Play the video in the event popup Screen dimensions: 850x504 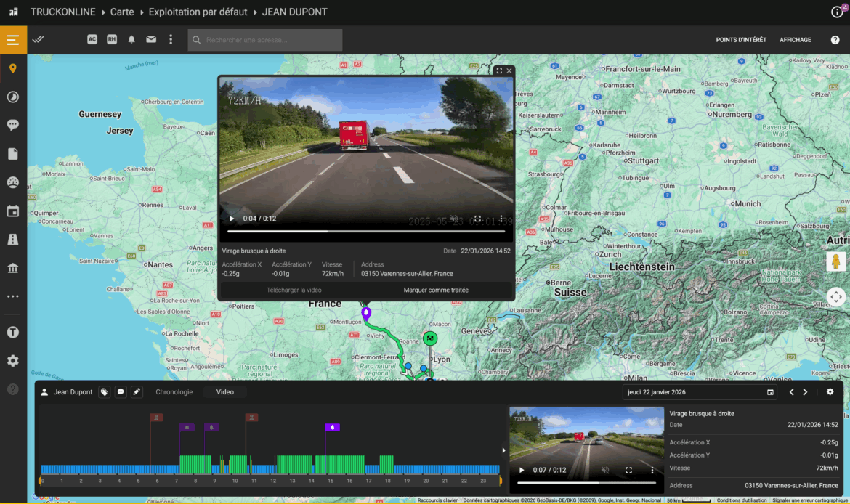pos(231,218)
